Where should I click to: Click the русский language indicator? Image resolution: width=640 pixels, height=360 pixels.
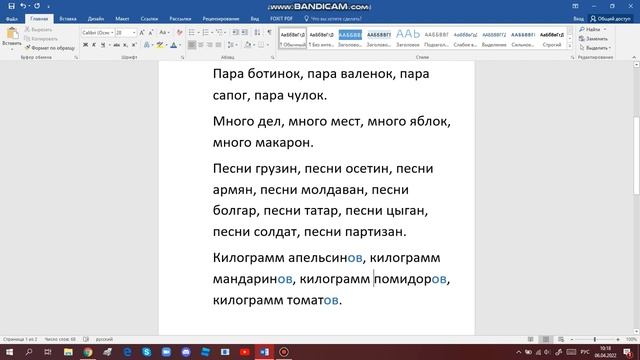click(x=104, y=339)
